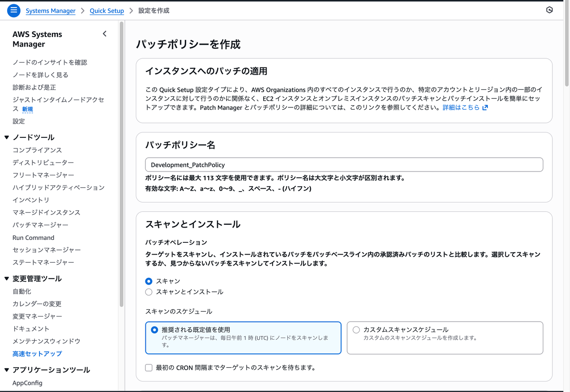Open the 詳細はこちら link

[x=461, y=108]
